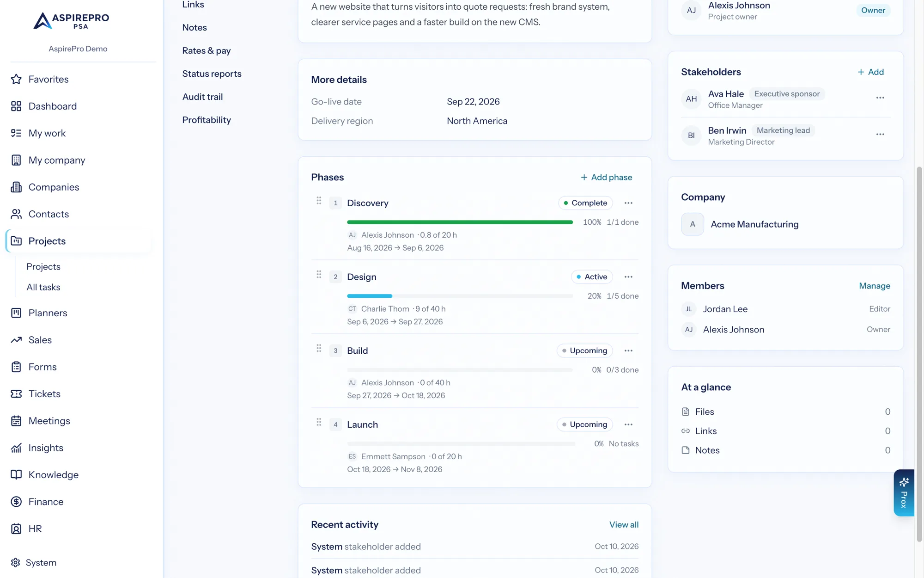The width and height of the screenshot is (924, 578).
Task: Click the Design phase progress bar
Action: pos(460,296)
